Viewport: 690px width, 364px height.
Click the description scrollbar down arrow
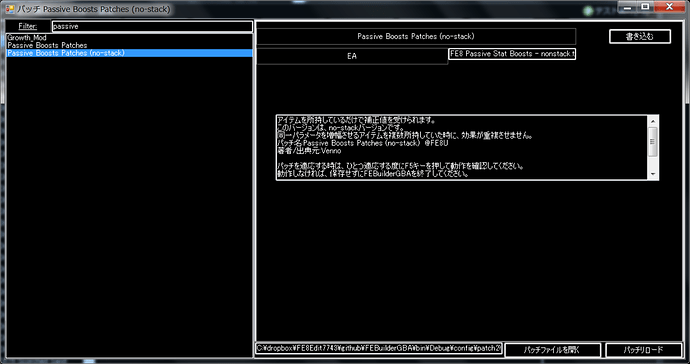(653, 174)
